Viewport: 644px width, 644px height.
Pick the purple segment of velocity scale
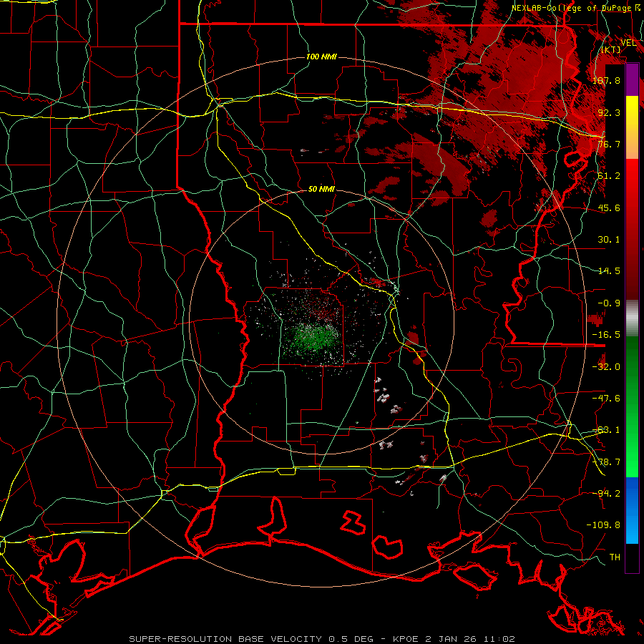pos(632,80)
